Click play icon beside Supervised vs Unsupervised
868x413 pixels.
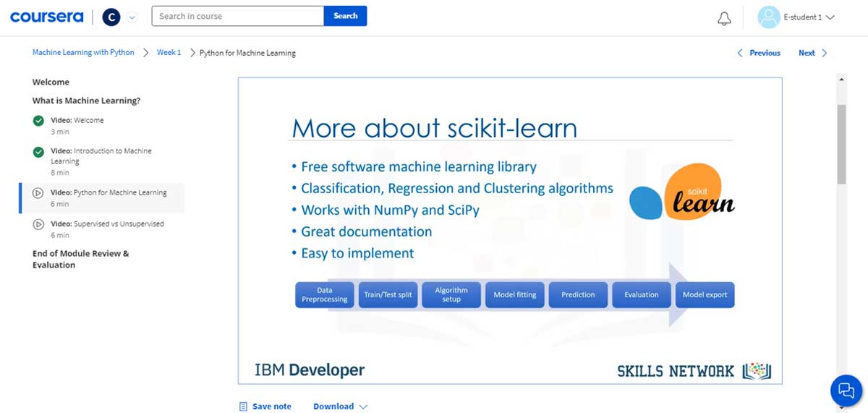(38, 224)
